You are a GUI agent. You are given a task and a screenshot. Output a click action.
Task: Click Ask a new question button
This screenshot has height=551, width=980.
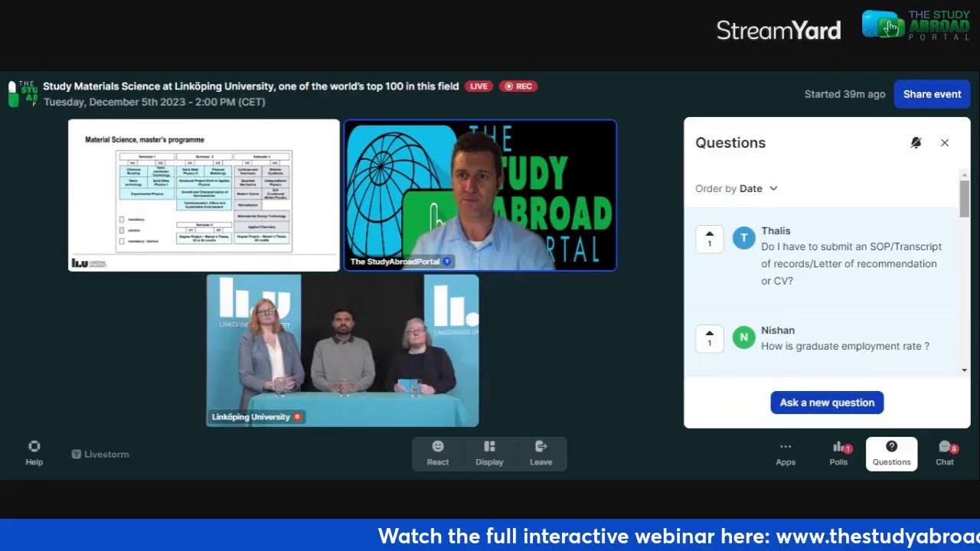coord(827,403)
